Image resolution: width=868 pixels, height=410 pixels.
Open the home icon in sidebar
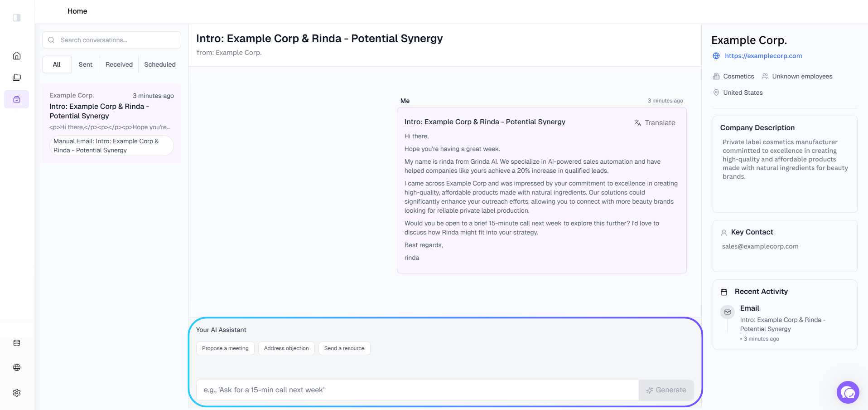(x=17, y=56)
